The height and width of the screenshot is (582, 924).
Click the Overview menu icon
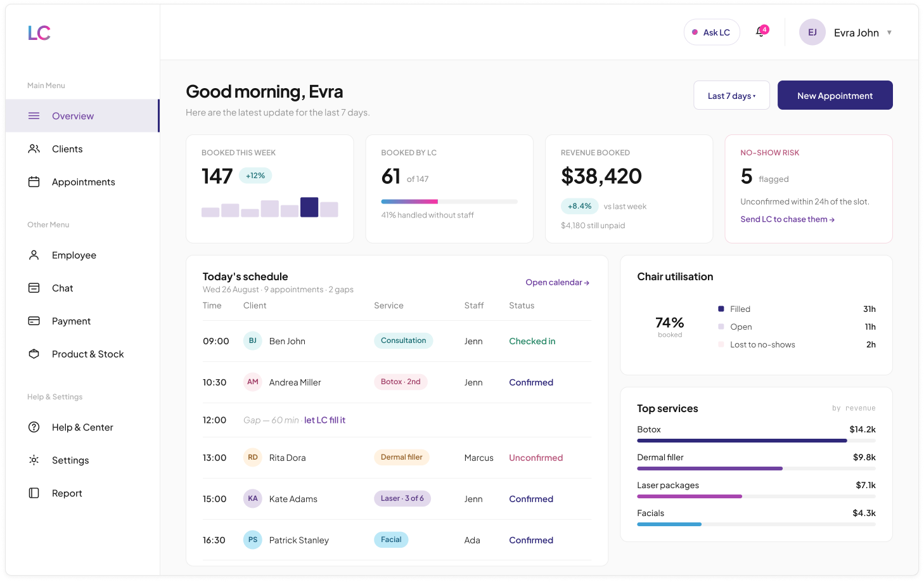click(x=34, y=116)
